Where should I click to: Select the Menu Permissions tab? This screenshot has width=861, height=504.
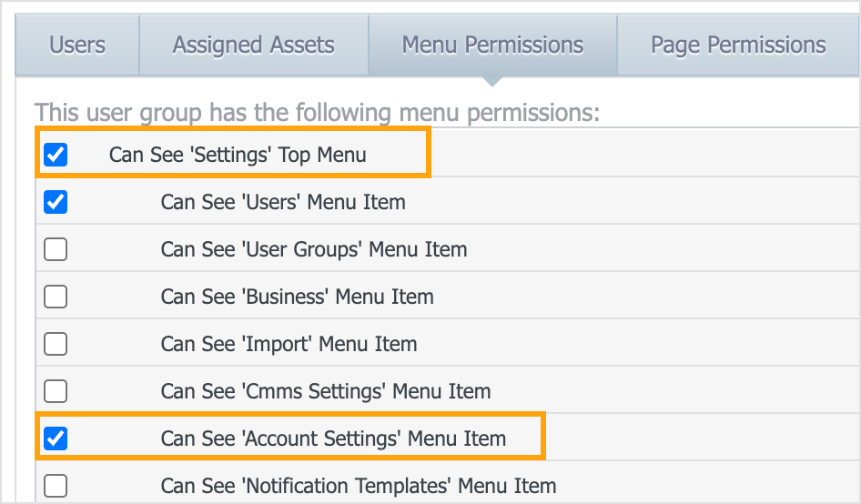pos(492,45)
